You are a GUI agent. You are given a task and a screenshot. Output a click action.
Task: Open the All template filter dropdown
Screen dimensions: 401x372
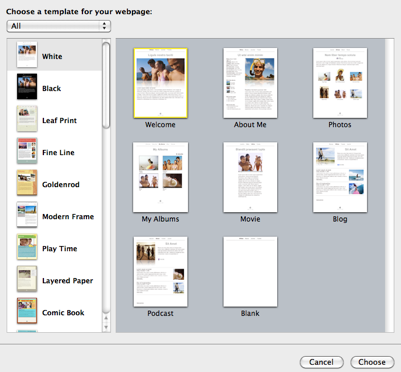[59, 26]
